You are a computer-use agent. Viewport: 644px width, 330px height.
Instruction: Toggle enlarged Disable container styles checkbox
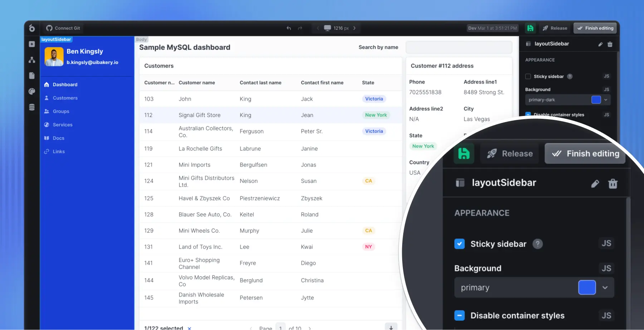[x=459, y=315]
